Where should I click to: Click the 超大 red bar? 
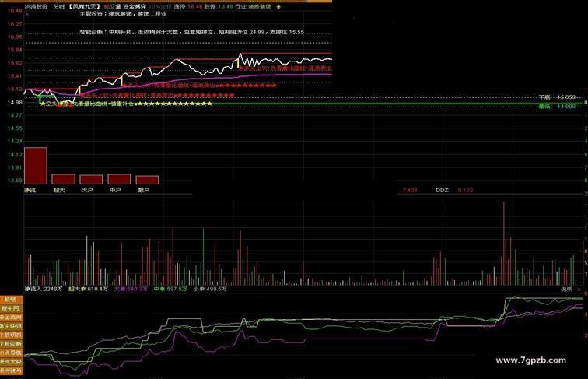pyautogui.click(x=63, y=179)
